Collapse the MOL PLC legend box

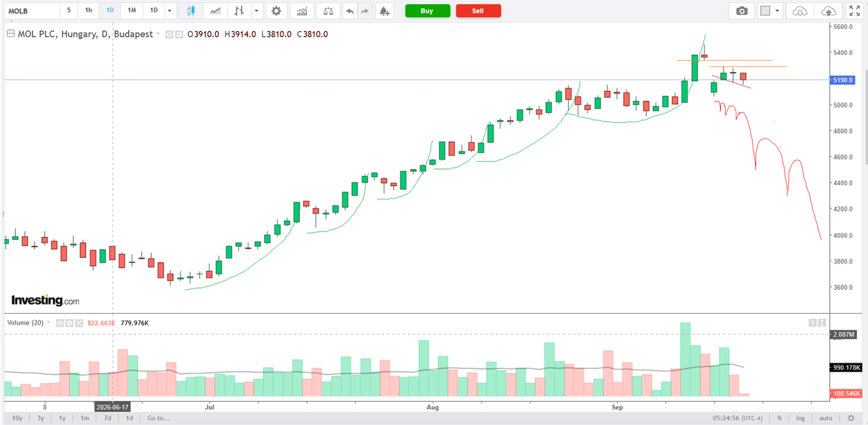[x=10, y=34]
